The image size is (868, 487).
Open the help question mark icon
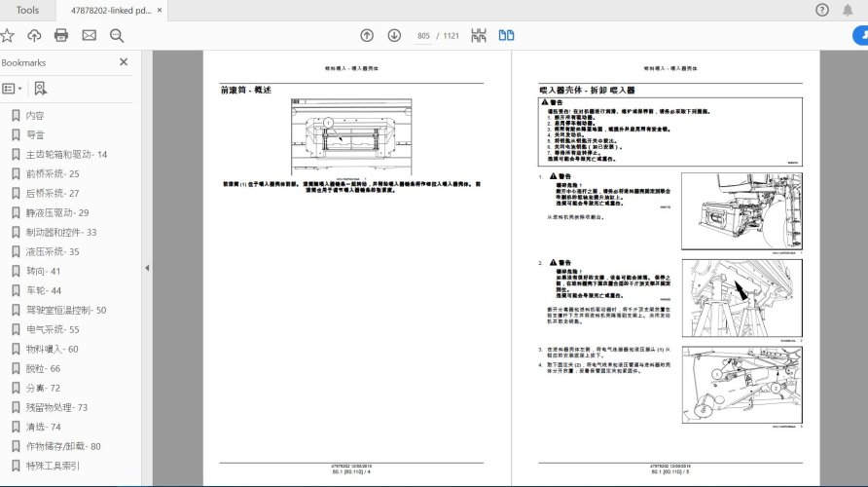822,10
